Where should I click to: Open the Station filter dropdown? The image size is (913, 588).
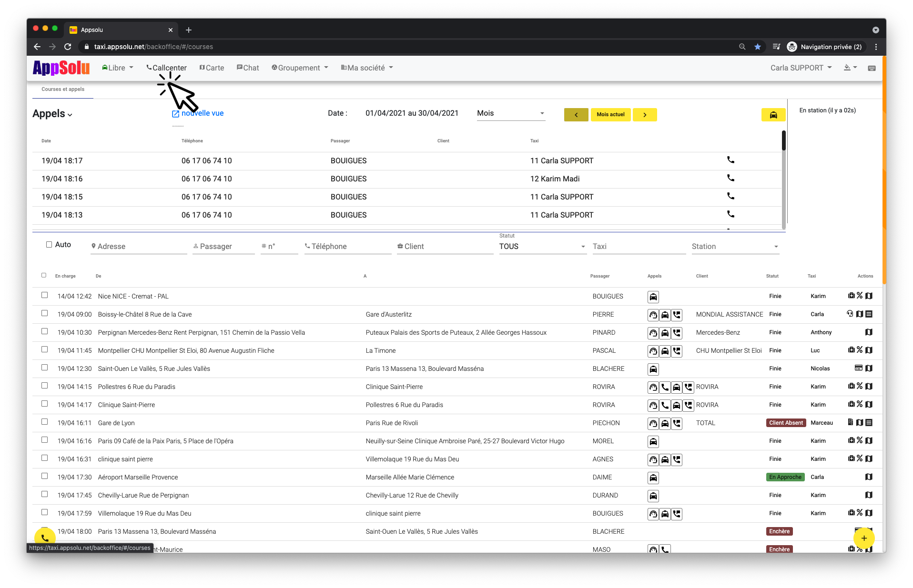[x=735, y=247]
